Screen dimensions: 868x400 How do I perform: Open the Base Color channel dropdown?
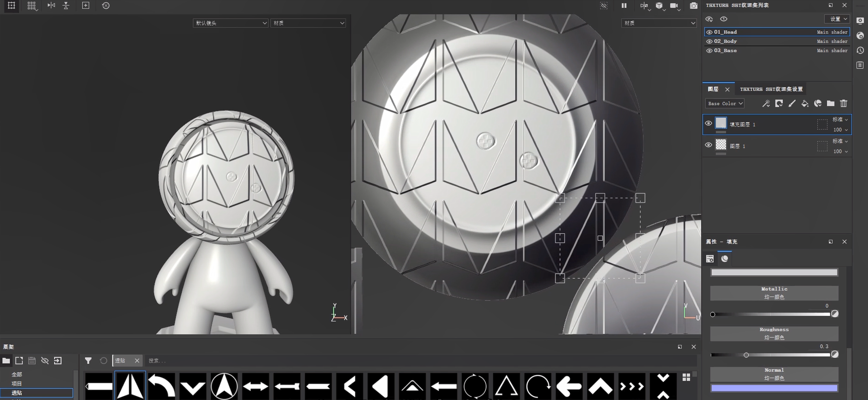click(x=725, y=103)
